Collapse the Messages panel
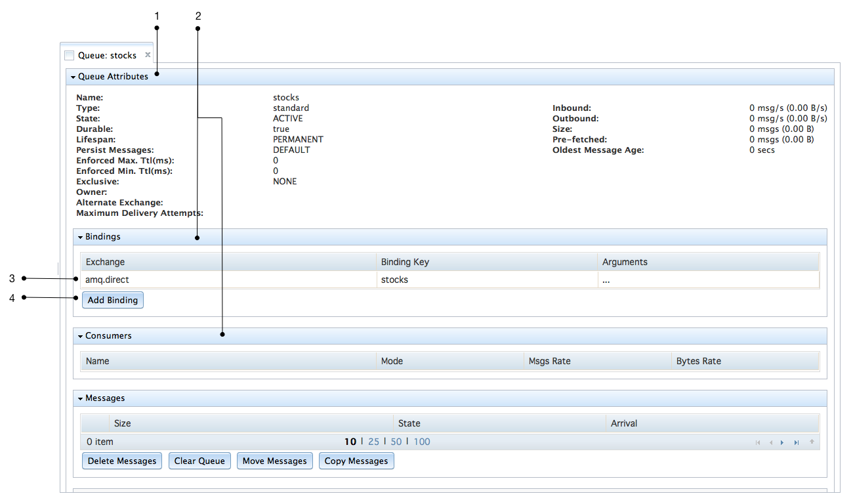The width and height of the screenshot is (853, 504). tap(81, 398)
